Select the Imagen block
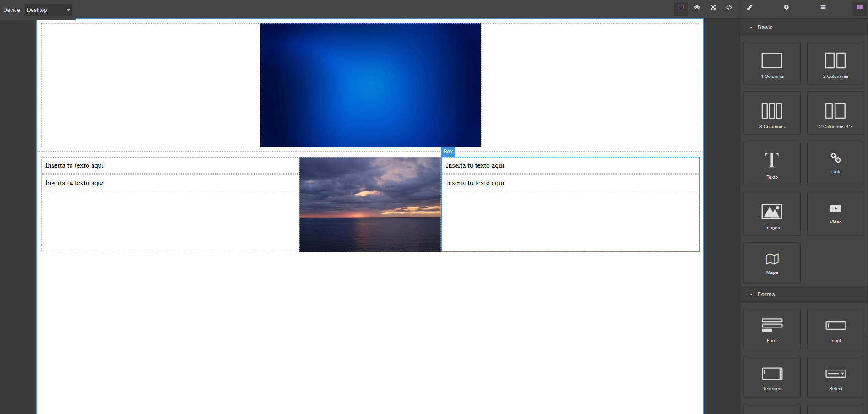Screen dimensions: 868x414 [x=772, y=214]
